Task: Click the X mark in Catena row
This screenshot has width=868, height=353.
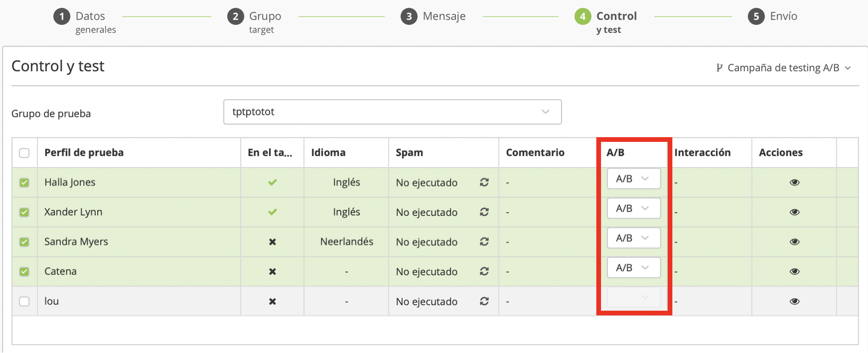Action: (x=273, y=271)
